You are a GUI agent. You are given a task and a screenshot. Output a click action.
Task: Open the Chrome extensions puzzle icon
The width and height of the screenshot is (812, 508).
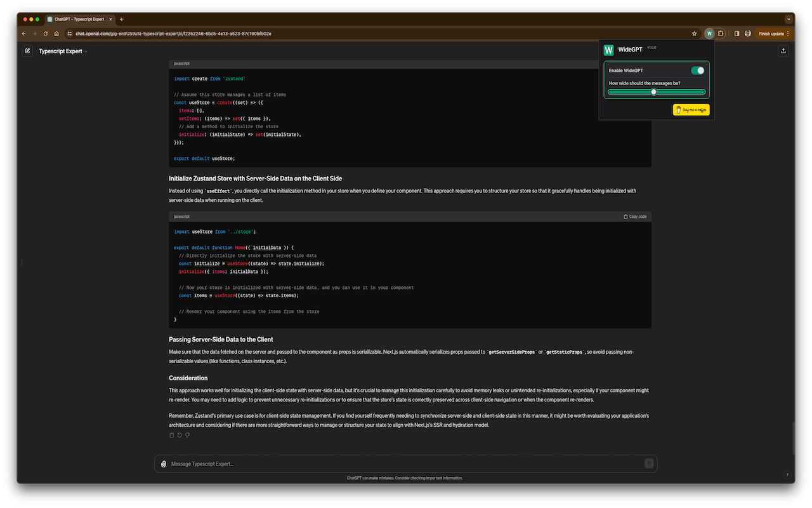[x=721, y=34]
